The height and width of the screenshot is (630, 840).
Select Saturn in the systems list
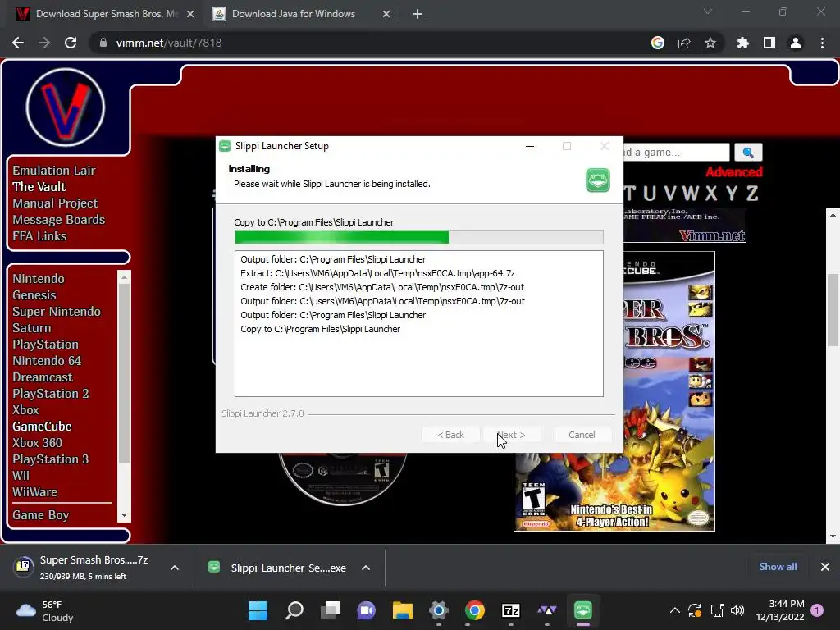[x=32, y=328]
